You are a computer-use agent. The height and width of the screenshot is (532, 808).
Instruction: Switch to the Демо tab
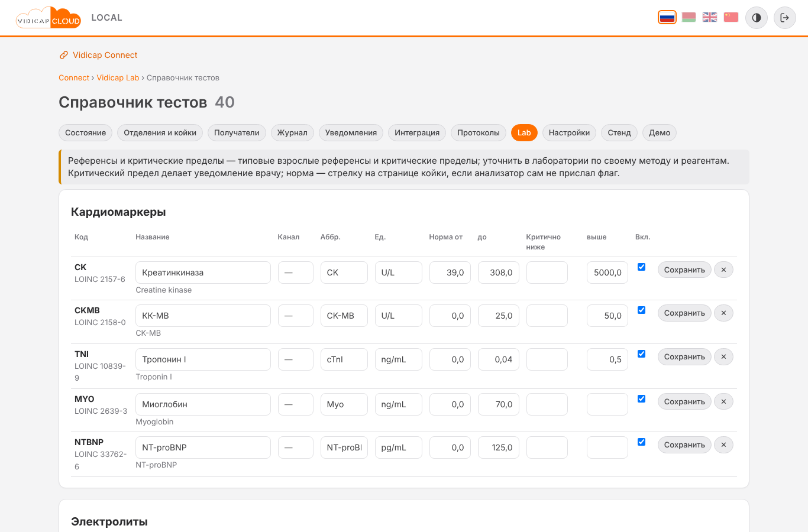660,132
